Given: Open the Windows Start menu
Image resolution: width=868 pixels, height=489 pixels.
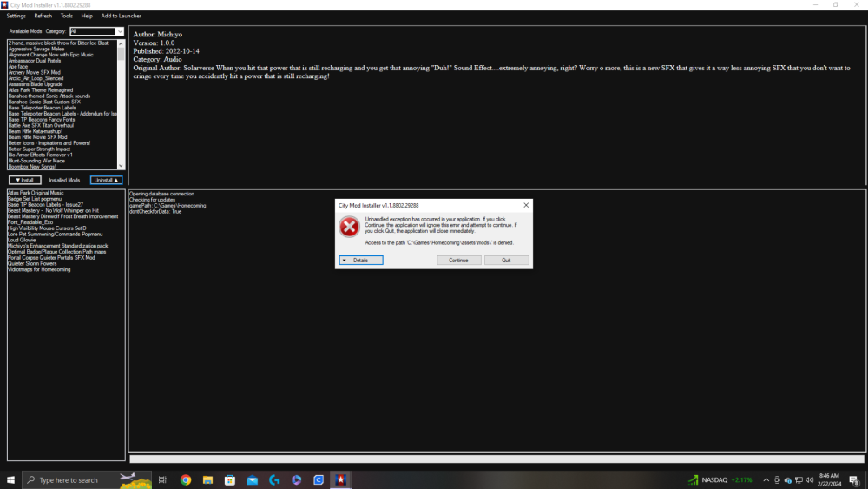Looking at the screenshot, I should pos(11,479).
